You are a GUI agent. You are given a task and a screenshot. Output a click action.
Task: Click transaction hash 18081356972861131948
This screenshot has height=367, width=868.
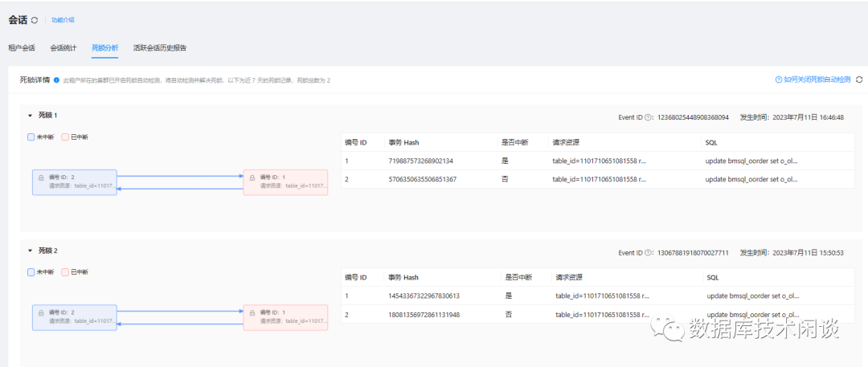coord(424,315)
